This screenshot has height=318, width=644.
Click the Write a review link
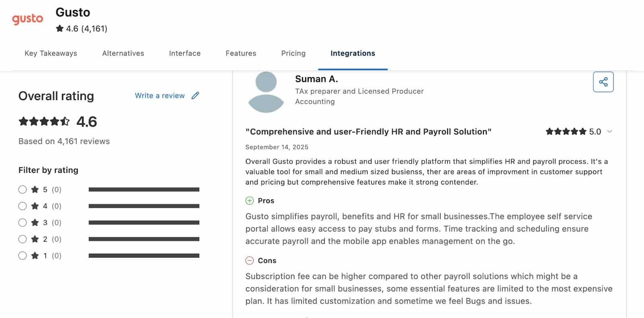pos(160,96)
